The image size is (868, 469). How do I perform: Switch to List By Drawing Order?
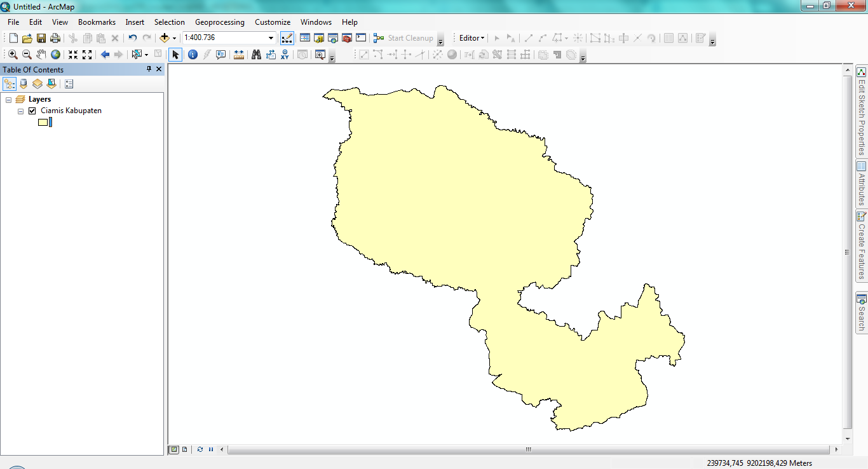point(10,84)
